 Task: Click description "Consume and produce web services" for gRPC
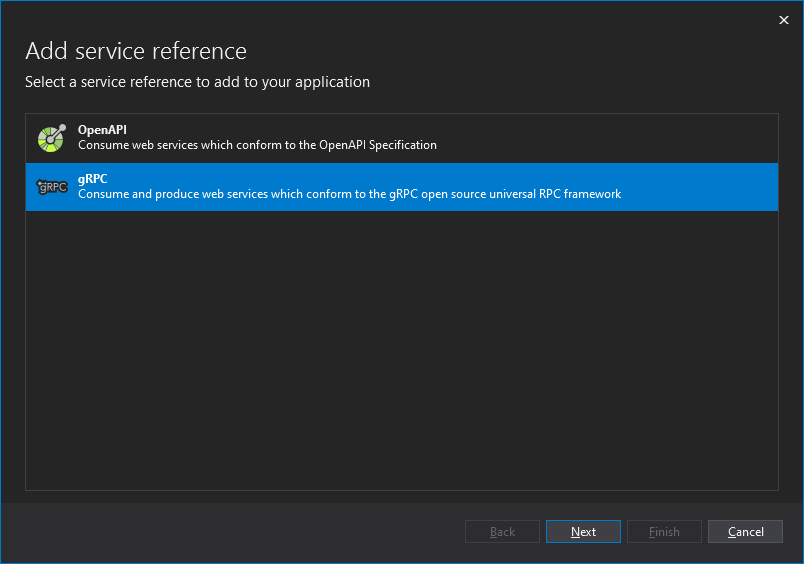point(349,194)
